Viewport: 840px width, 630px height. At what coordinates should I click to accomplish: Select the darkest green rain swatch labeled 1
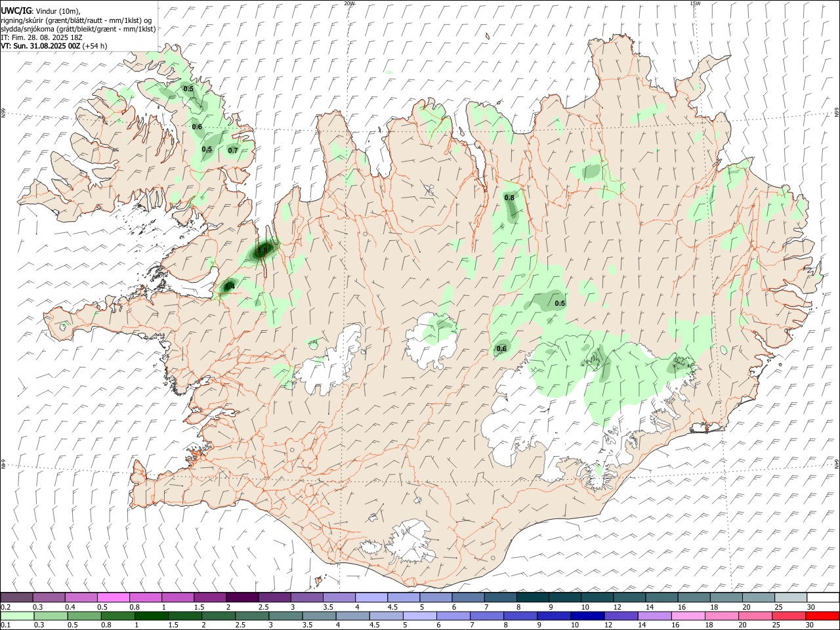(151, 616)
